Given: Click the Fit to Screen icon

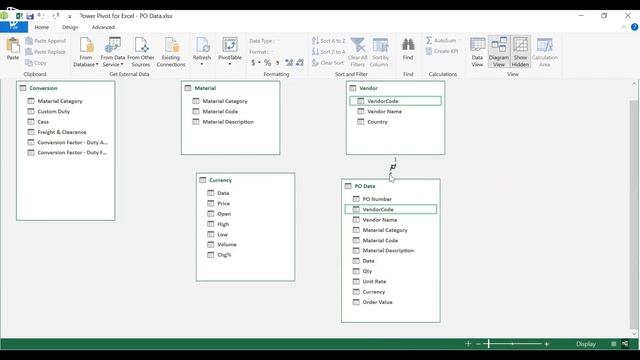Looking at the screenshot, I should click(x=468, y=344).
